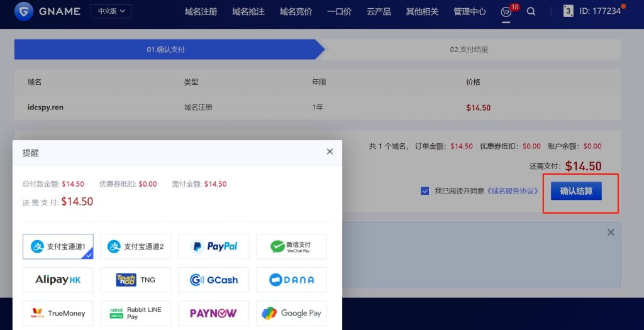Select 微信支付 WeChat Pay method
The width and height of the screenshot is (644, 330).
[x=291, y=246]
